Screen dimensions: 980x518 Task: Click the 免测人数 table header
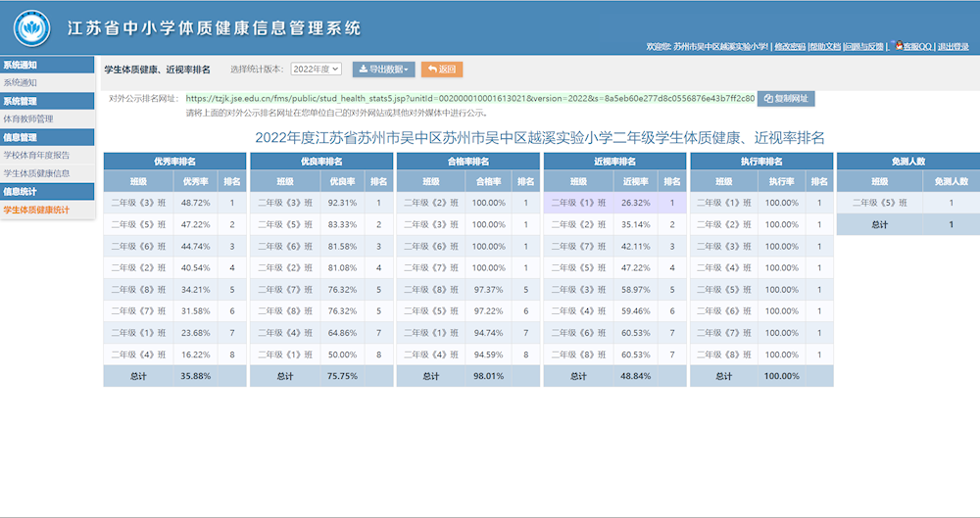(x=908, y=162)
